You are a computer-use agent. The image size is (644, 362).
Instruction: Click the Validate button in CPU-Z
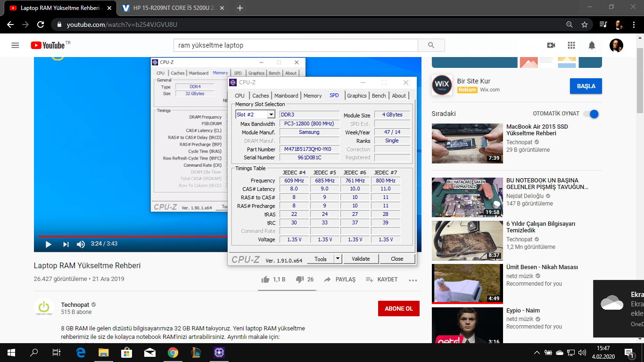coord(361,259)
